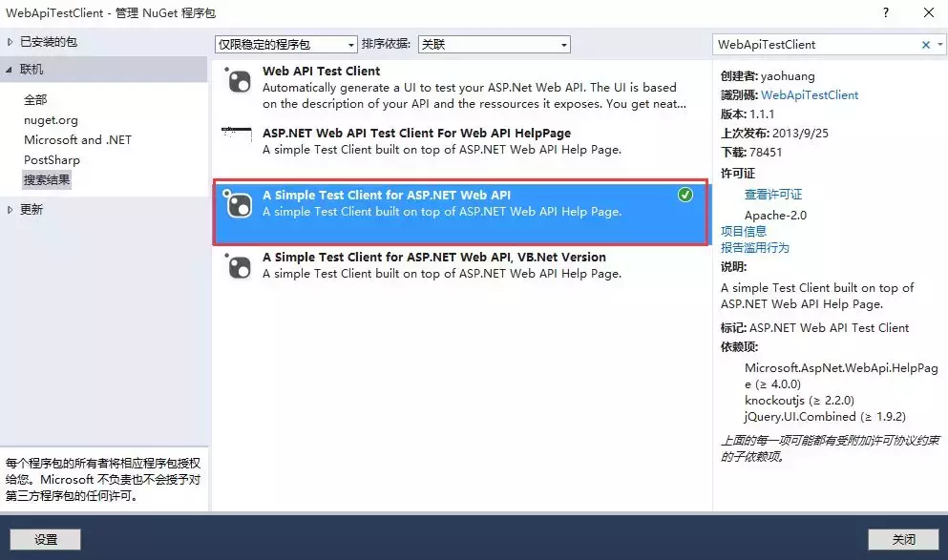This screenshot has height=560, width=948.
Task: Expand the 更新 section
Action: tap(10, 210)
